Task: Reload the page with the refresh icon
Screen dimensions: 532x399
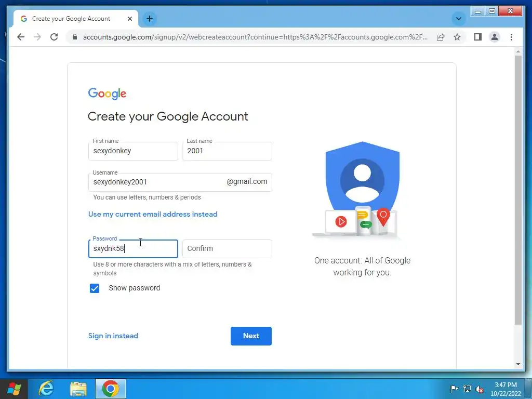Action: [54, 37]
